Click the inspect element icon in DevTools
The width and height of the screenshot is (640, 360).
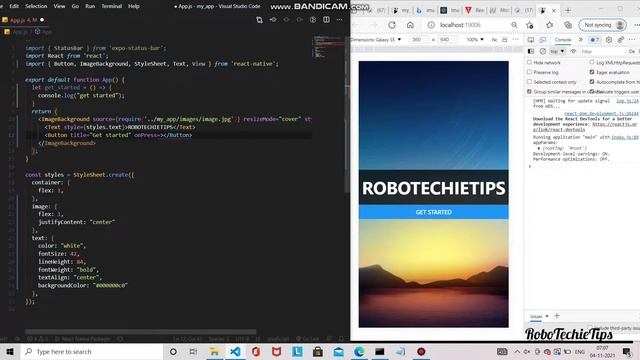531,40
